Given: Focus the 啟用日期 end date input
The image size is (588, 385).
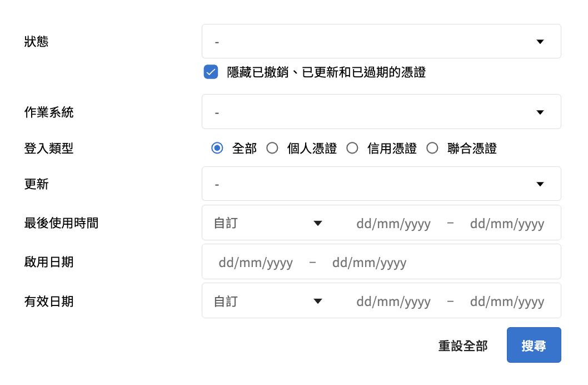Looking at the screenshot, I should (x=369, y=263).
